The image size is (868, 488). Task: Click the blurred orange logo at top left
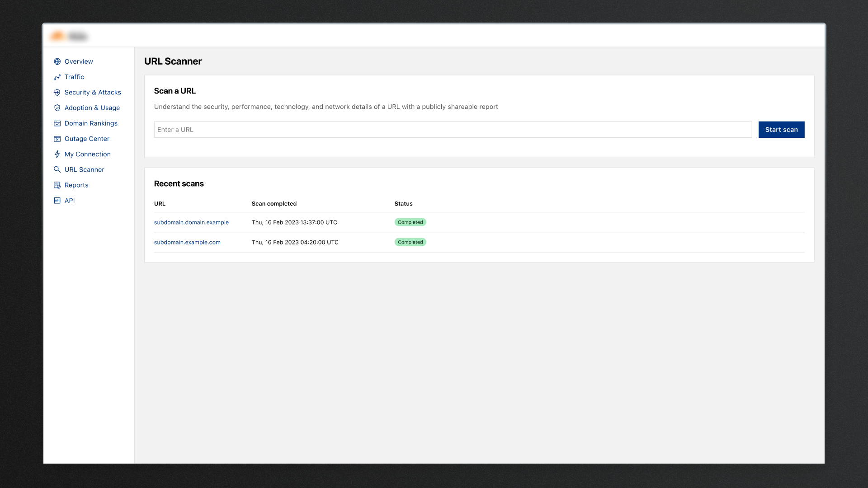[58, 36]
